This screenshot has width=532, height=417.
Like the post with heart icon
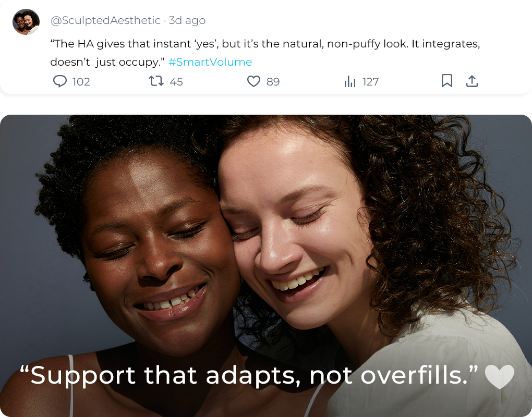coord(253,81)
